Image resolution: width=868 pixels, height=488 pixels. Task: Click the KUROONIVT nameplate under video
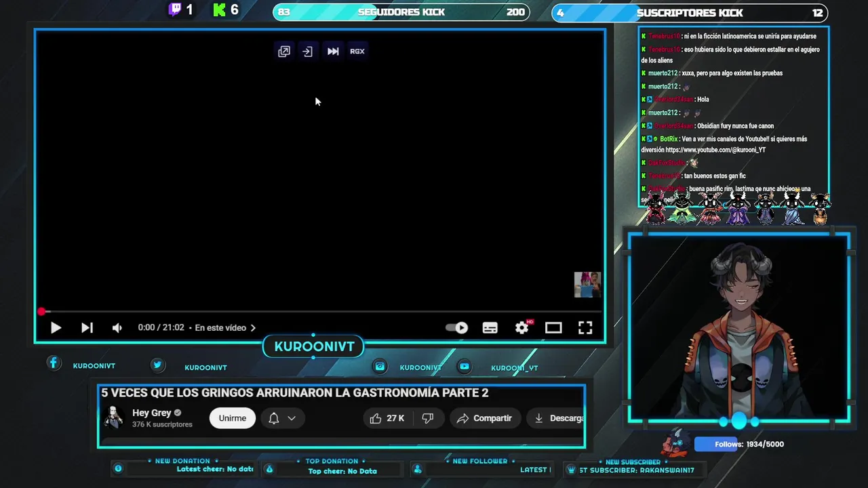coord(314,346)
